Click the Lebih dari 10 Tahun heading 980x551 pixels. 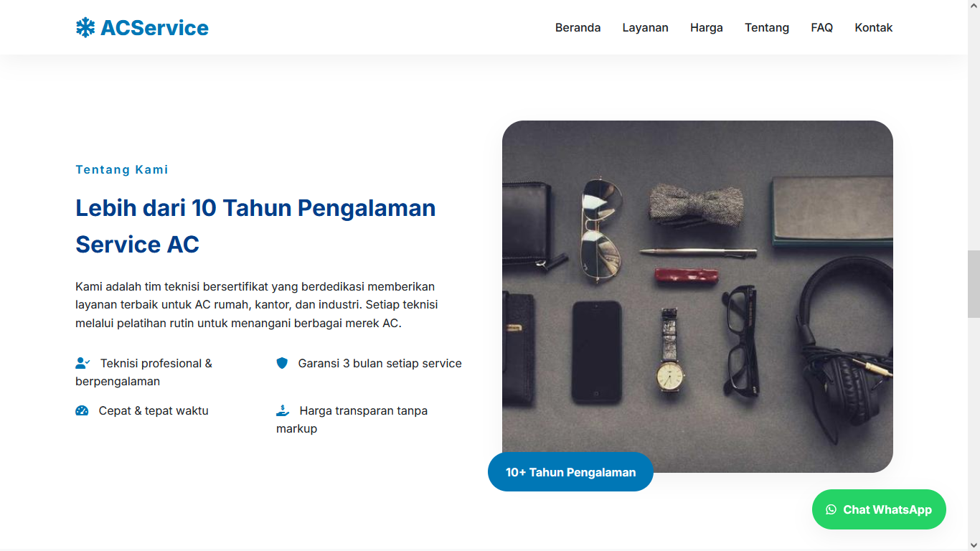click(255, 226)
